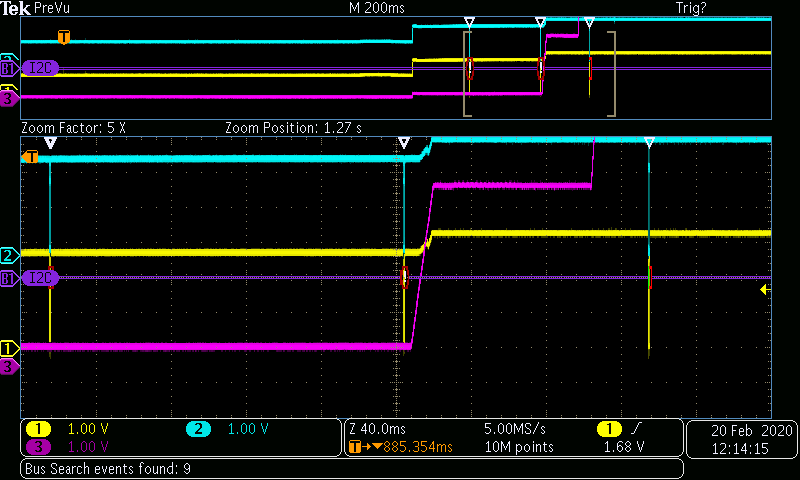
Task: Click trigger source channel 1 badge
Action: tap(609, 429)
